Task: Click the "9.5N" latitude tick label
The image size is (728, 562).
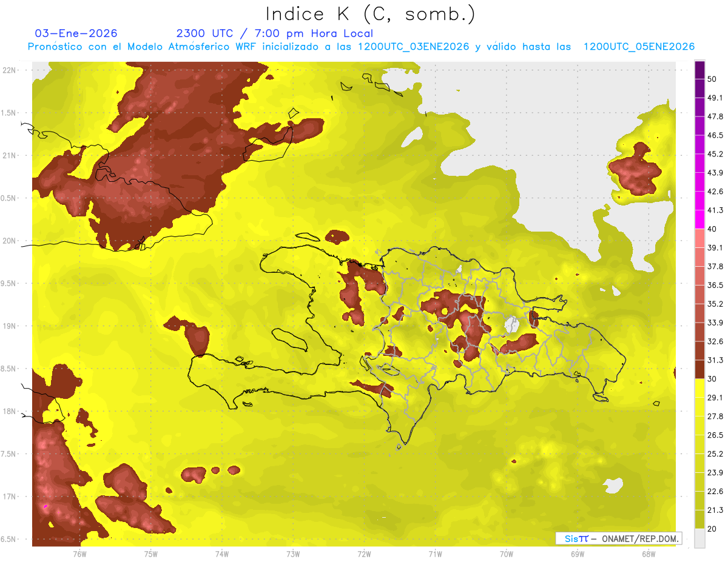Action: coord(9,283)
